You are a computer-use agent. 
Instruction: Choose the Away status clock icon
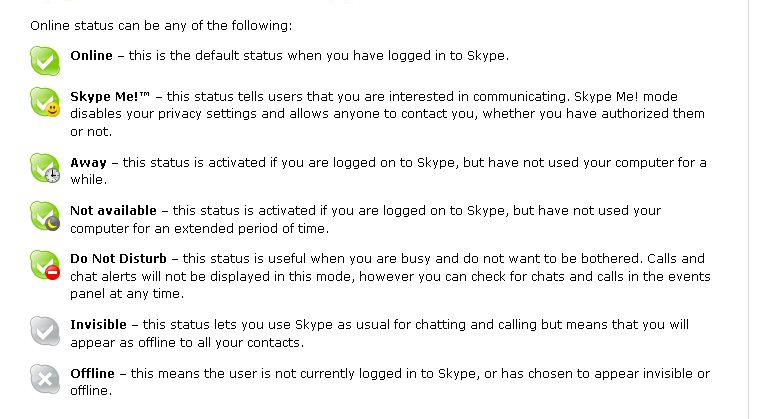45,168
